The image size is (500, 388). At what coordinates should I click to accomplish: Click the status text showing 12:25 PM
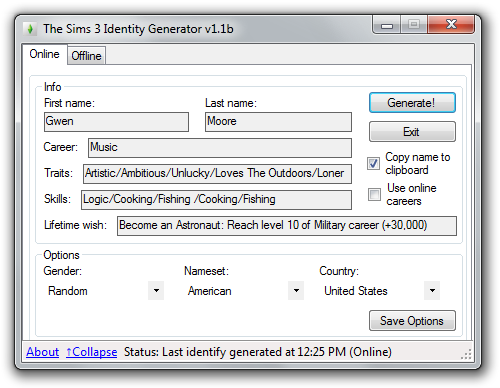pyautogui.click(x=258, y=352)
